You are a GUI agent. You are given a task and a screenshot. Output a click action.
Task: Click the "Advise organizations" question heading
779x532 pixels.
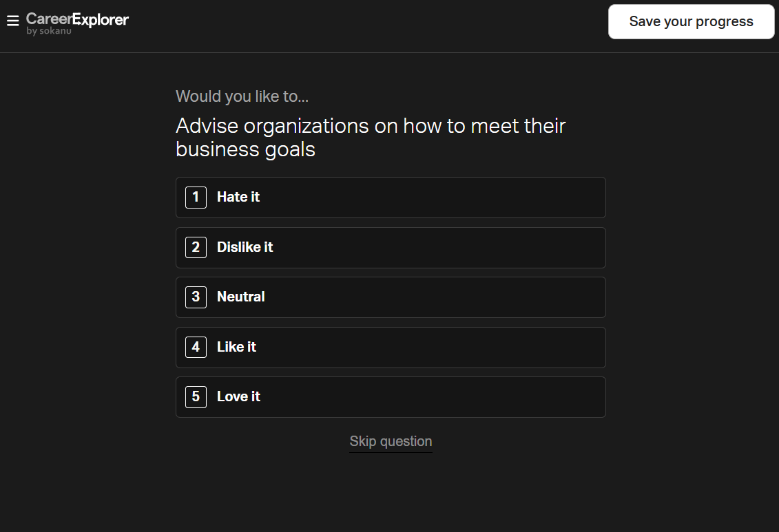click(371, 138)
